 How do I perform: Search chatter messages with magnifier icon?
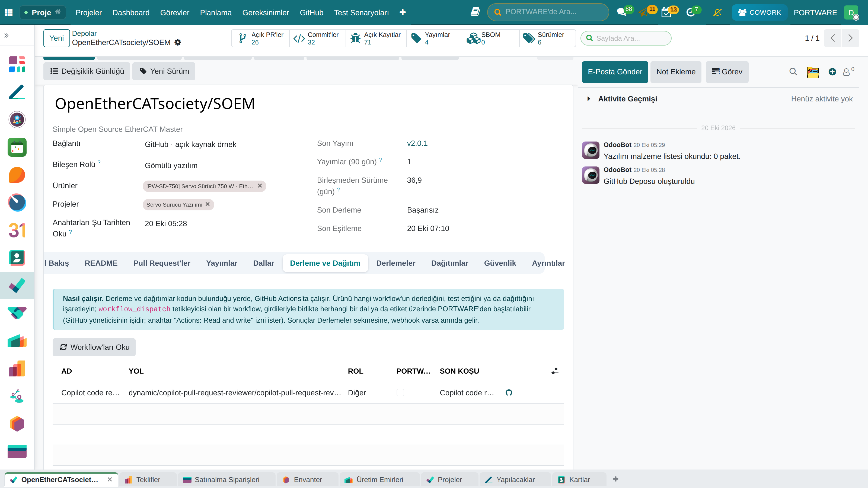click(x=793, y=72)
